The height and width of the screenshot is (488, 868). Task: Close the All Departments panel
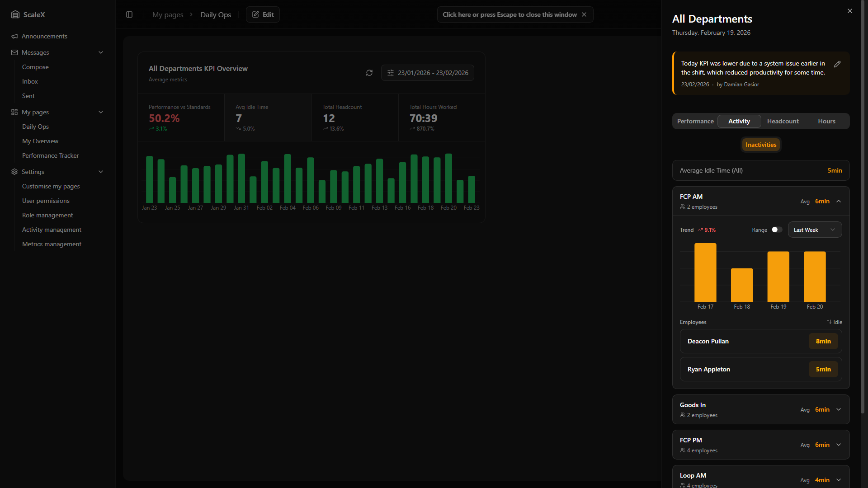(x=850, y=11)
